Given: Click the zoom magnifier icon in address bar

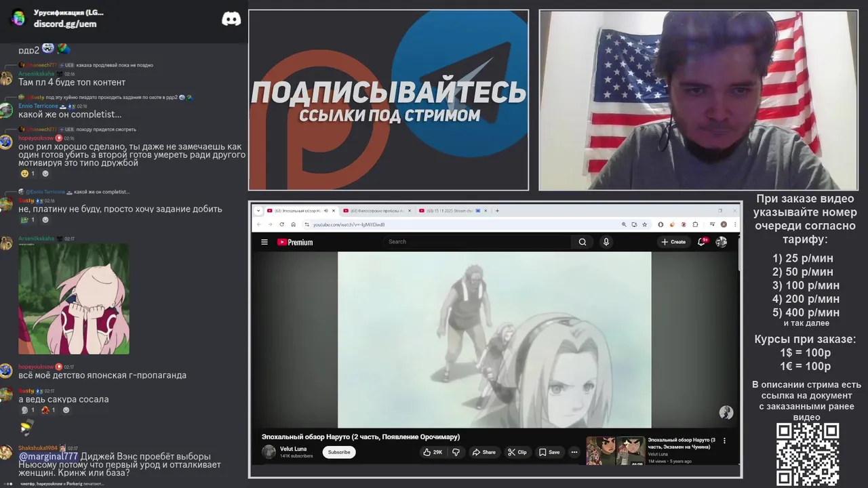Looking at the screenshot, I should coord(623,224).
